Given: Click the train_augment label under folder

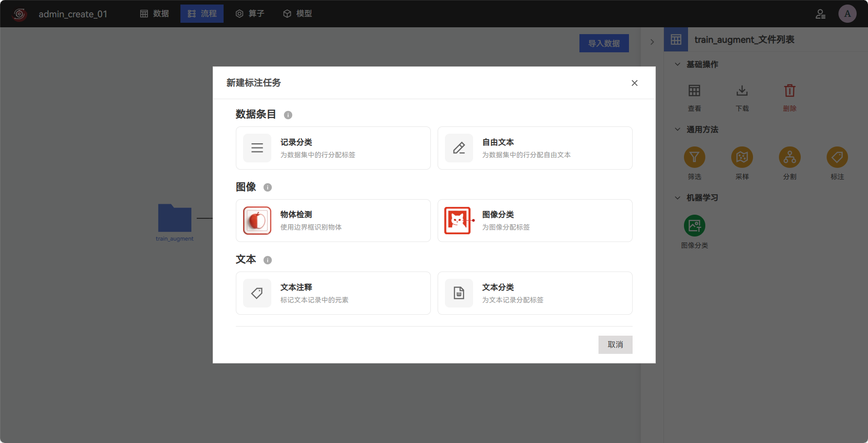Looking at the screenshot, I should coord(175,239).
